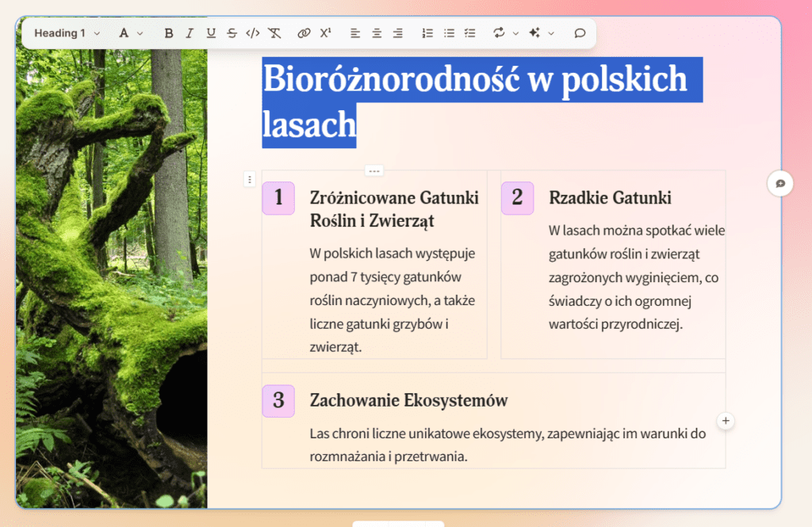The image size is (812, 527).
Task: Apply strikethrough formatting
Action: coord(232,33)
